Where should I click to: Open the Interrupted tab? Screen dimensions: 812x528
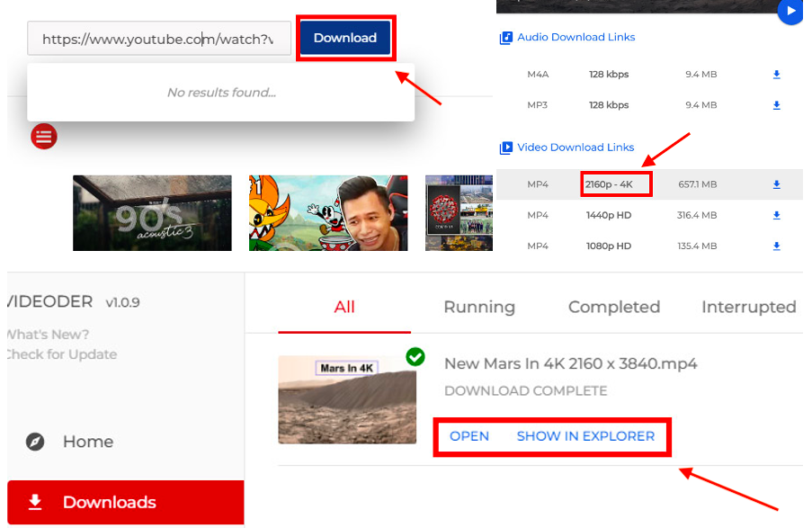pyautogui.click(x=749, y=307)
